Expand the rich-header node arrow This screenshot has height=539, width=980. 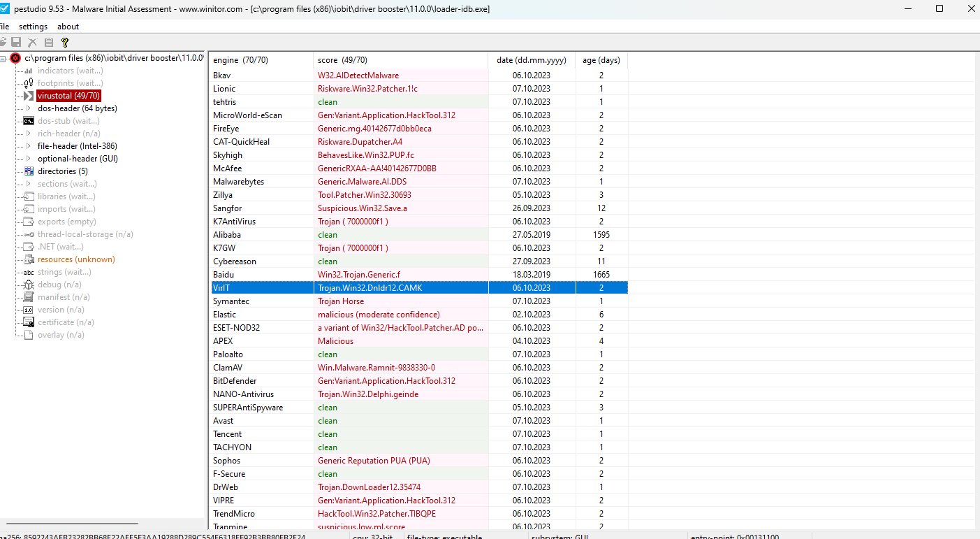(x=28, y=134)
